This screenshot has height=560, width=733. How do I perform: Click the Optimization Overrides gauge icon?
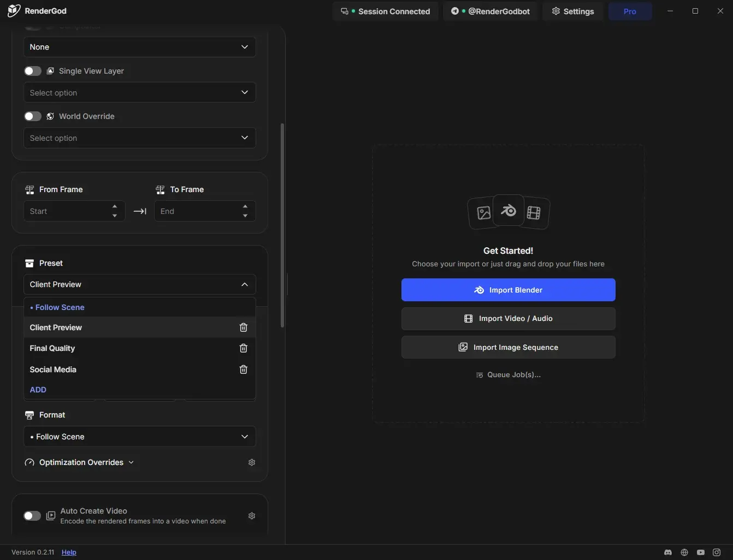[x=29, y=462]
